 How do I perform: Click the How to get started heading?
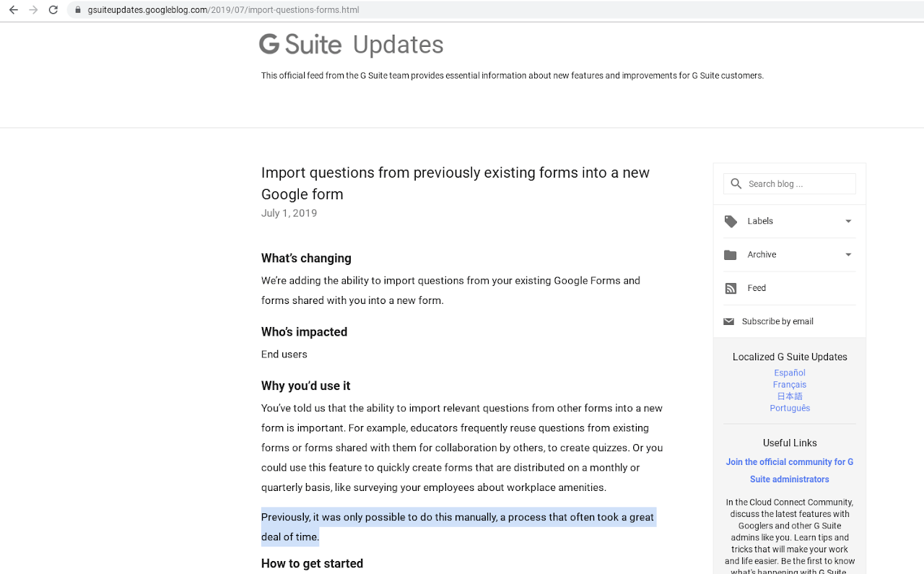(x=312, y=564)
